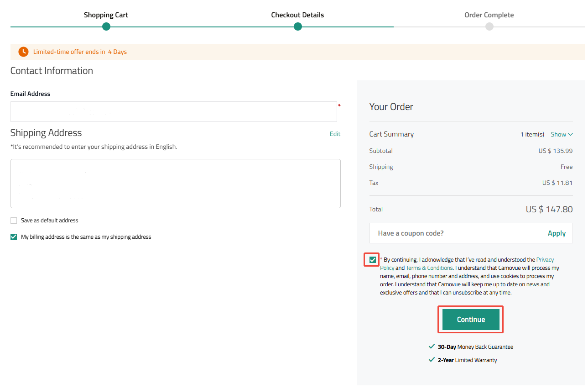This screenshot has width=588, height=389.
Task: Toggle the privacy policy acknowledgment checkbox
Action: click(373, 260)
